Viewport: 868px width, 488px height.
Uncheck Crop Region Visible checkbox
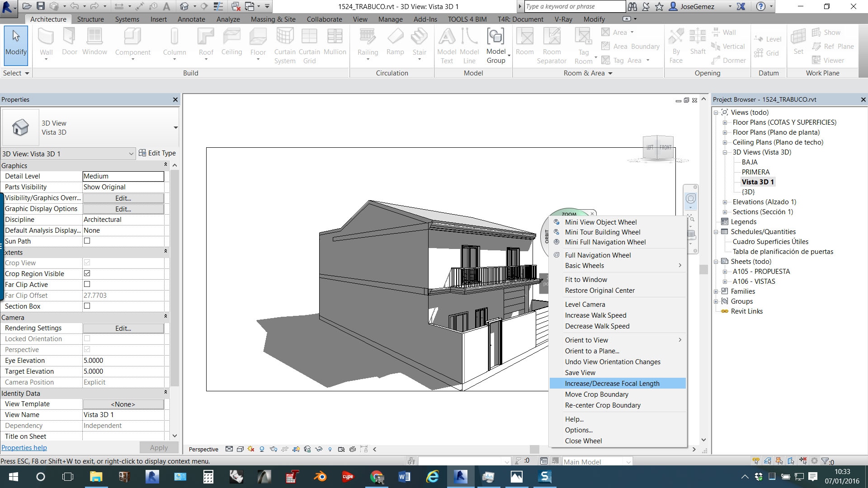pos(87,273)
